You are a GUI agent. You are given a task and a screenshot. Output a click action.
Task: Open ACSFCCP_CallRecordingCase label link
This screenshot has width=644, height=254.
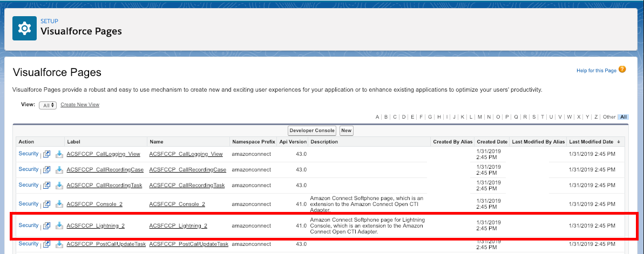tap(105, 170)
